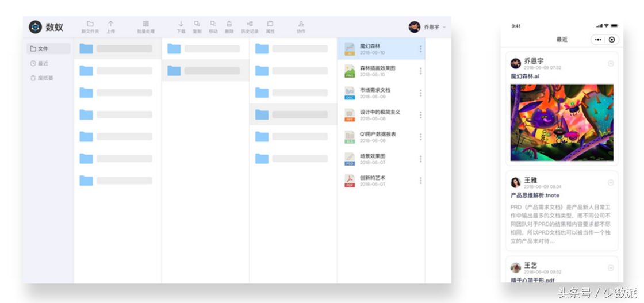644x303 pixels.
Task: Select the 复制 copy icon
Action: tap(197, 24)
